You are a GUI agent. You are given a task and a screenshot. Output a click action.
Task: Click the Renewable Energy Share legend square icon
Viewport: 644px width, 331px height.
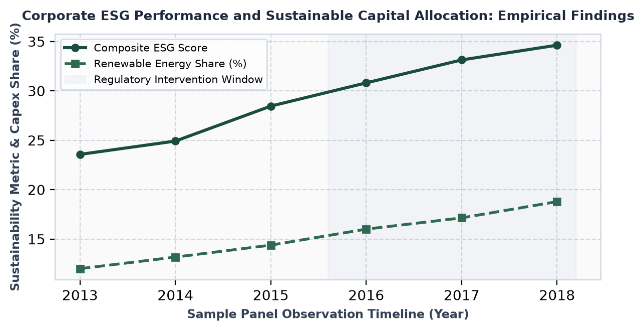[x=75, y=64]
